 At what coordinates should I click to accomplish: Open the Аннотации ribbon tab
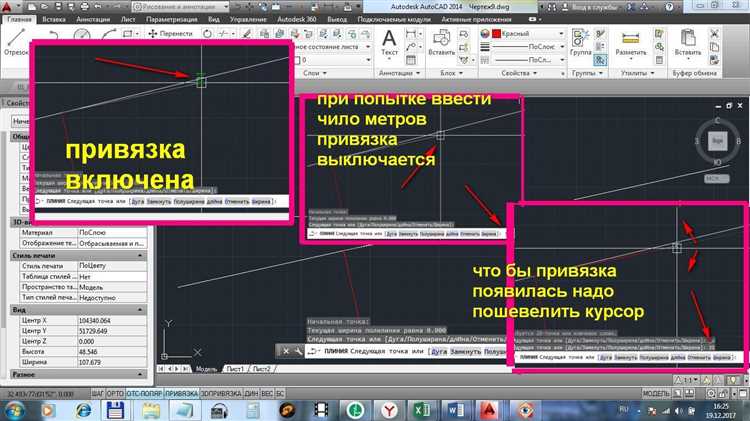pos(93,19)
